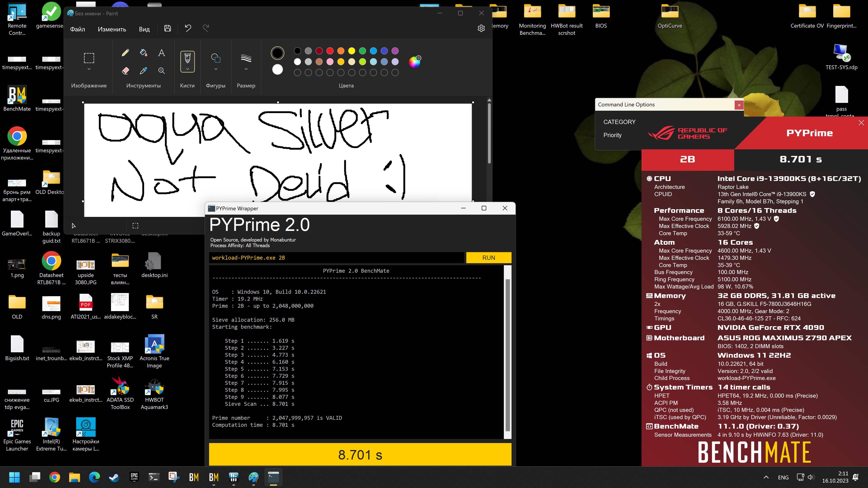This screenshot has height=488, width=868.
Task: Redo action in Paint toolbar
Action: pos(206,28)
